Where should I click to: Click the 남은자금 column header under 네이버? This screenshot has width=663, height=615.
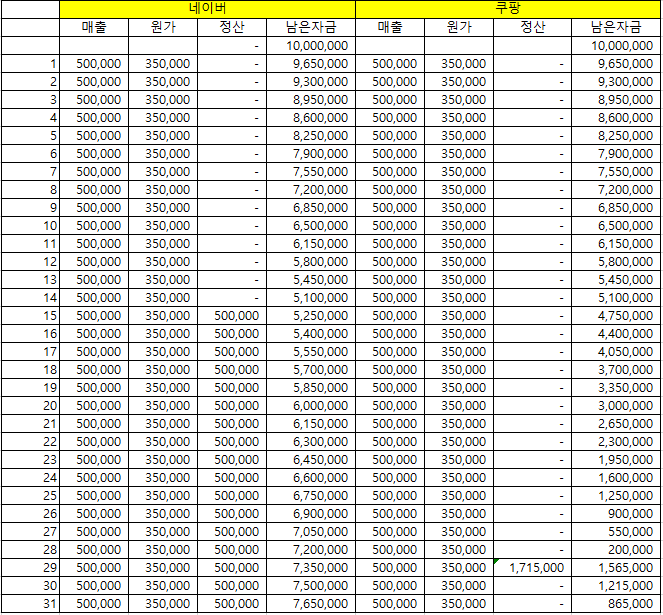click(311, 27)
